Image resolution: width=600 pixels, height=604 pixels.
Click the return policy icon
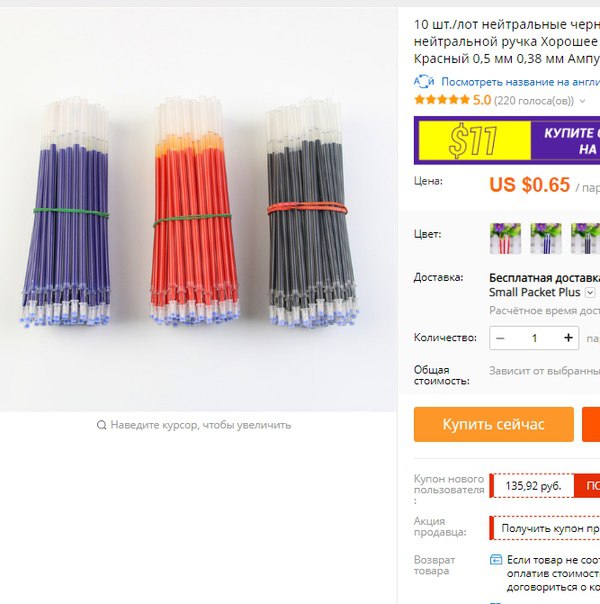[x=496, y=559]
